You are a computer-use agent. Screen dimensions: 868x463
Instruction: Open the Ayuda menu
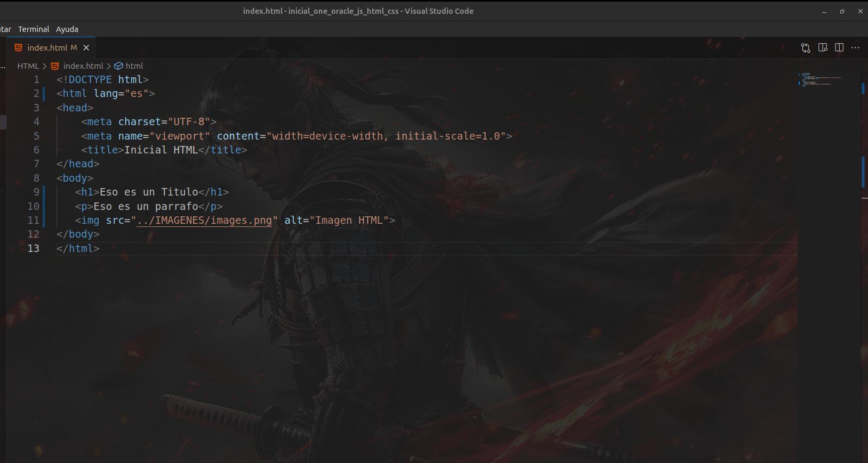[67, 29]
